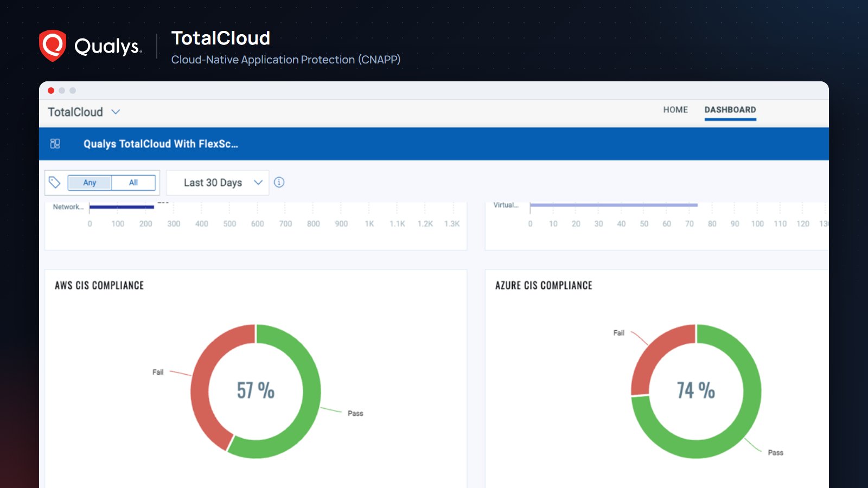
Task: Click the Cloud-Native Application Protection (CNAPP) subtitle
Action: pyautogui.click(x=286, y=60)
